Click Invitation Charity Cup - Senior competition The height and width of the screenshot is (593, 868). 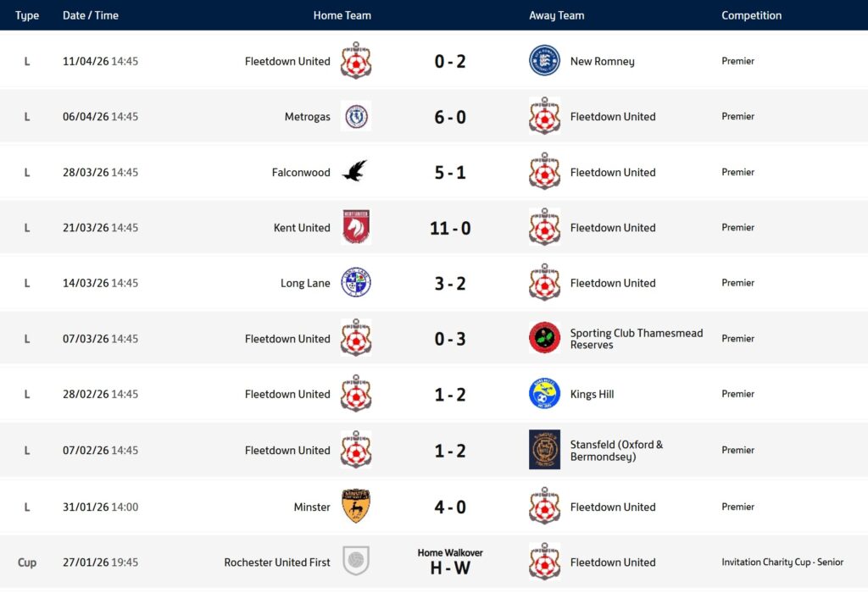[x=782, y=563]
